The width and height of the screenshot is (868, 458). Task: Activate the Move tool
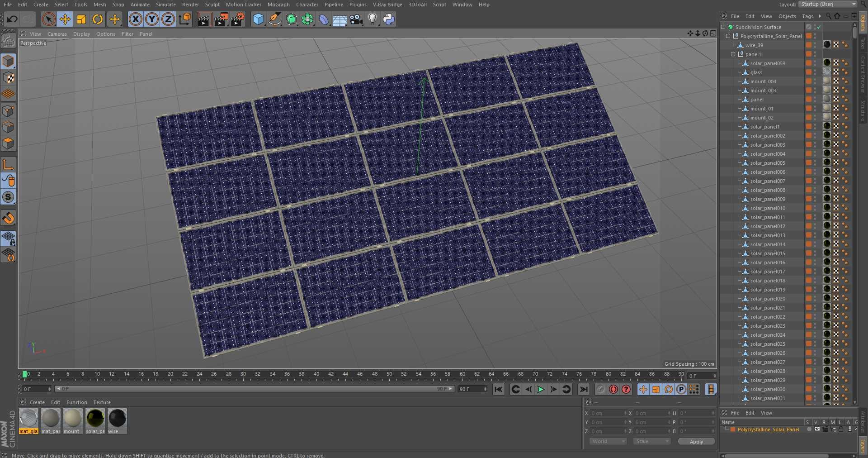65,19
